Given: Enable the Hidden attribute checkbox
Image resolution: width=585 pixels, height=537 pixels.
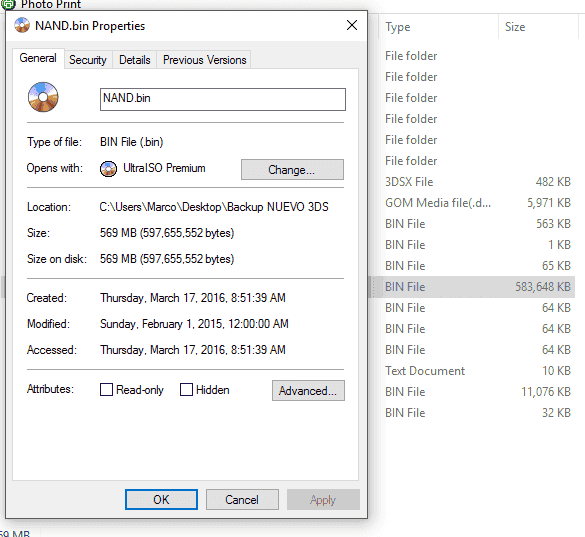Looking at the screenshot, I should 186,390.
